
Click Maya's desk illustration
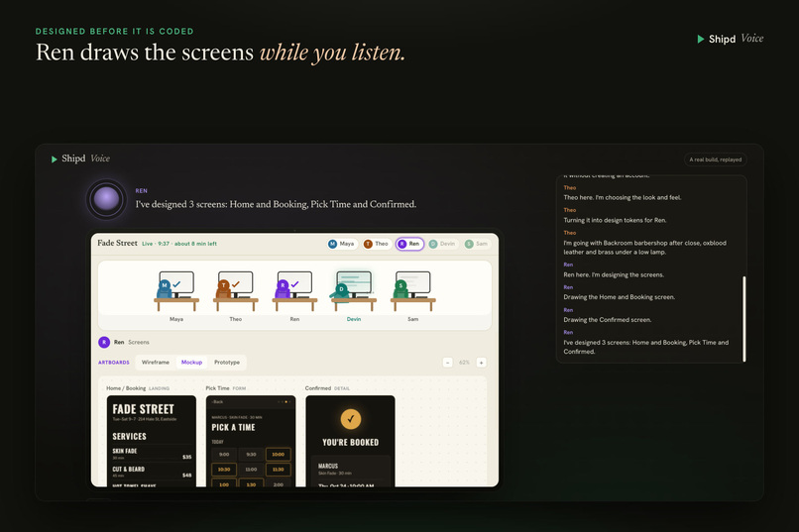coord(176,291)
